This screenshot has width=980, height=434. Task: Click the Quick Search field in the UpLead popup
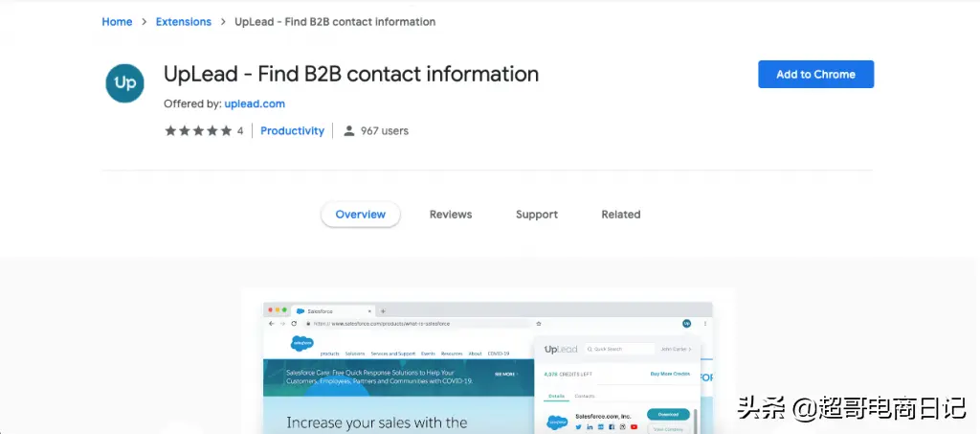click(x=619, y=349)
